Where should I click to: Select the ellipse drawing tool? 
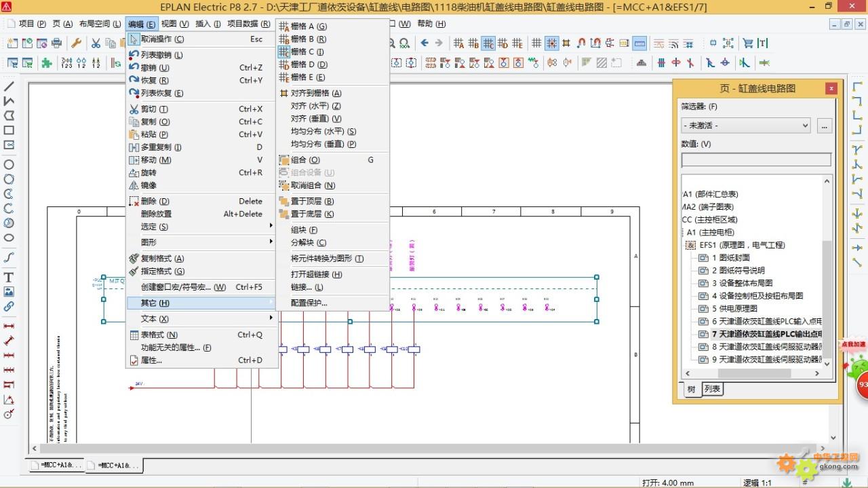[x=9, y=238]
